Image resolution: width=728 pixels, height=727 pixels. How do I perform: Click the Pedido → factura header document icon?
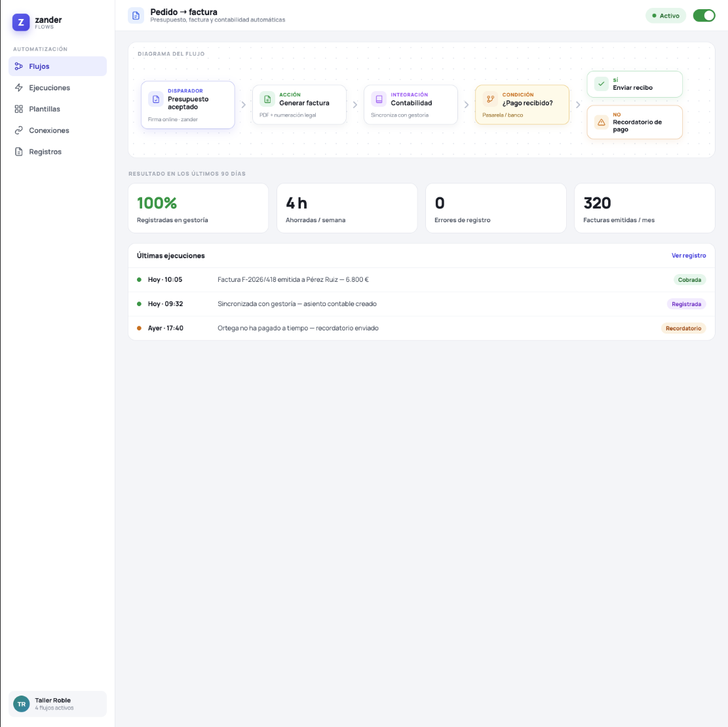click(136, 16)
